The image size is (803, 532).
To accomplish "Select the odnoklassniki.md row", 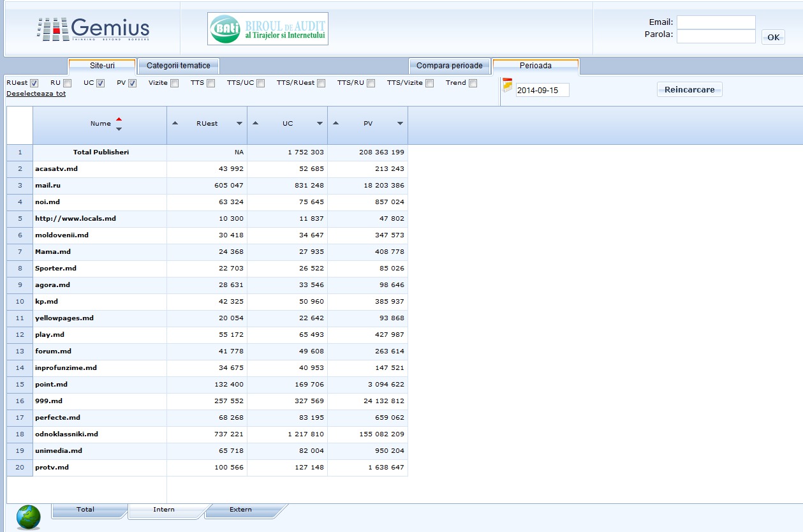I will [x=207, y=434].
